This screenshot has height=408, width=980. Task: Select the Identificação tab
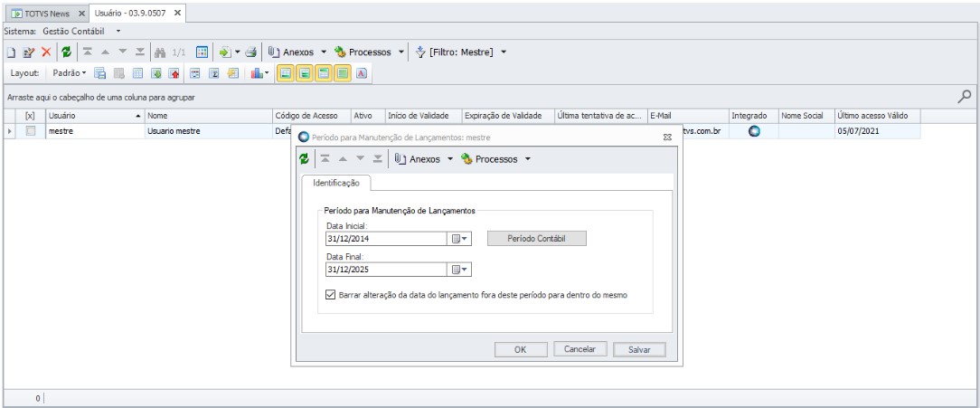click(336, 183)
